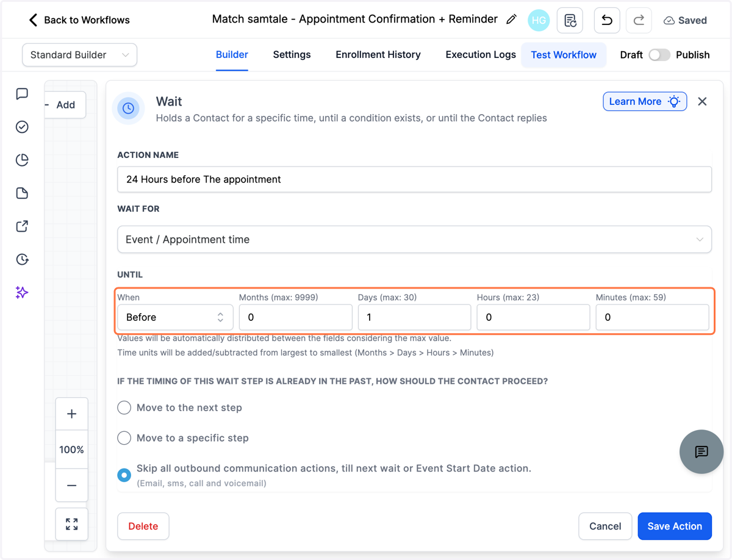Image resolution: width=732 pixels, height=560 pixels.
Task: Click the undo arrow icon
Action: point(607,20)
